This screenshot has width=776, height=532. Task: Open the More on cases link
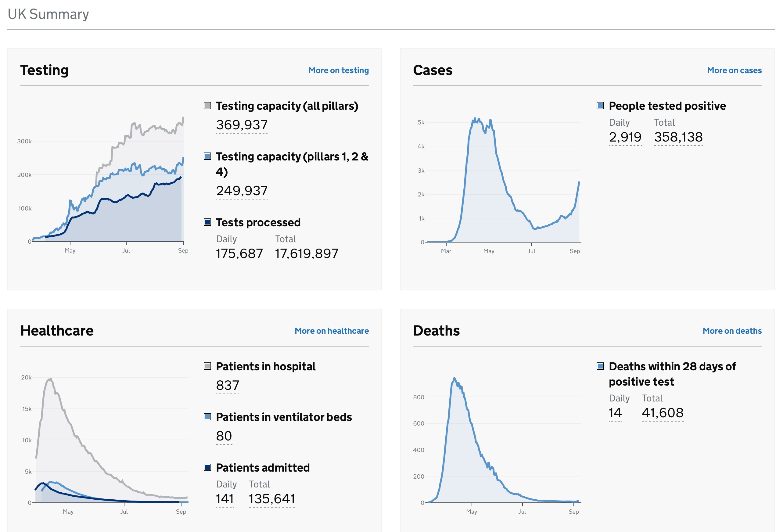coord(734,70)
